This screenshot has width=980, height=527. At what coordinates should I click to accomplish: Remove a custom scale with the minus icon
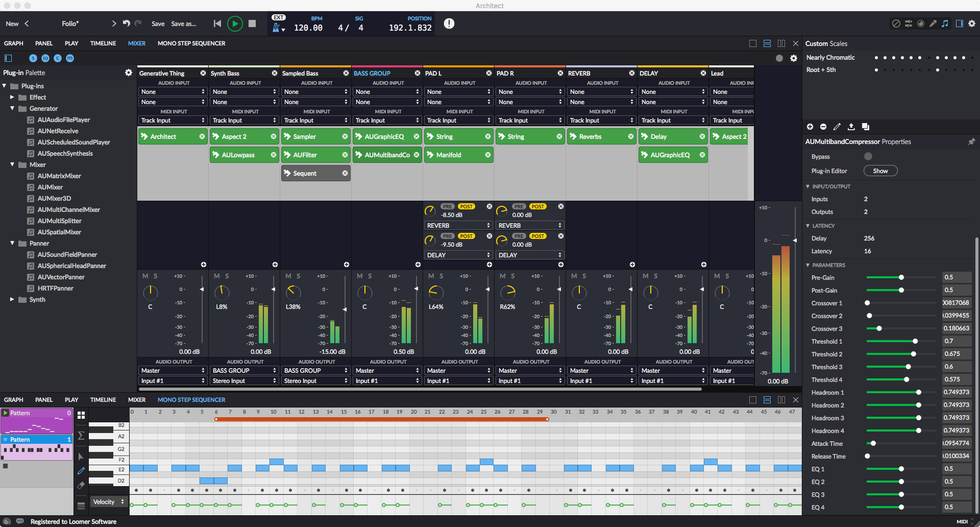823,127
